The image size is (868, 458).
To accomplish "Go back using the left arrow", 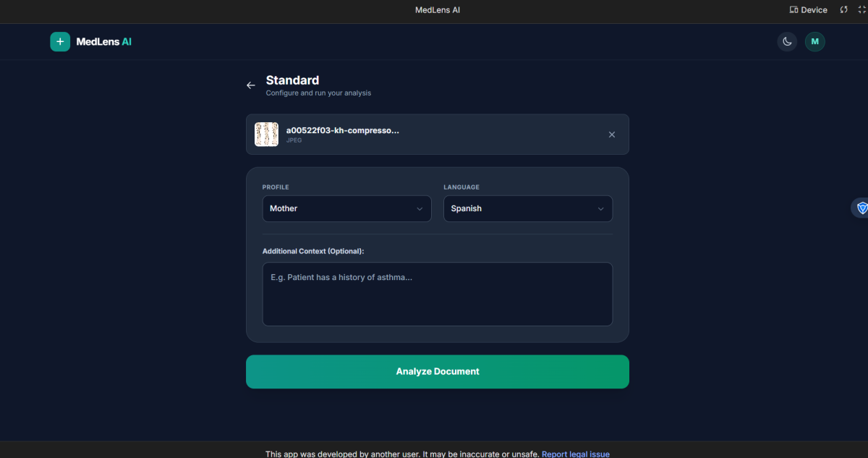I will pos(251,85).
